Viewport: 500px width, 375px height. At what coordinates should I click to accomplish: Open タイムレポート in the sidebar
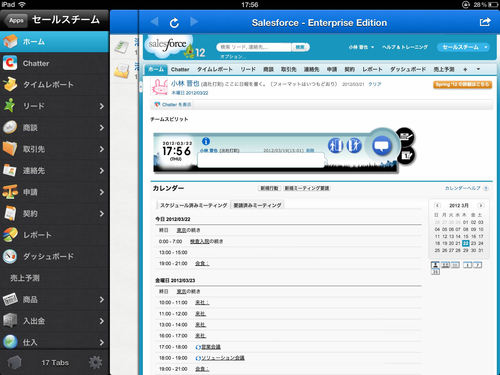pos(54,85)
